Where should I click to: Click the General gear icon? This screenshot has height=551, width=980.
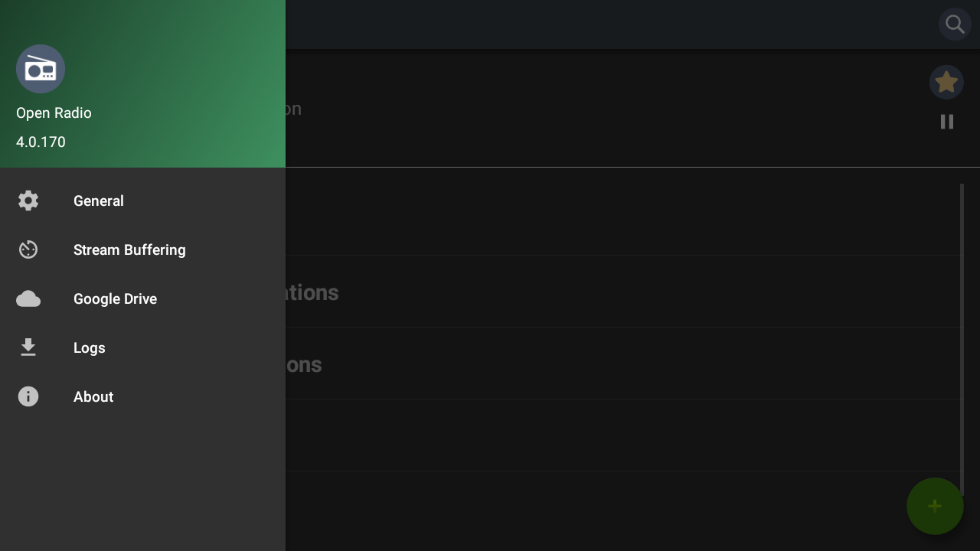coord(28,201)
